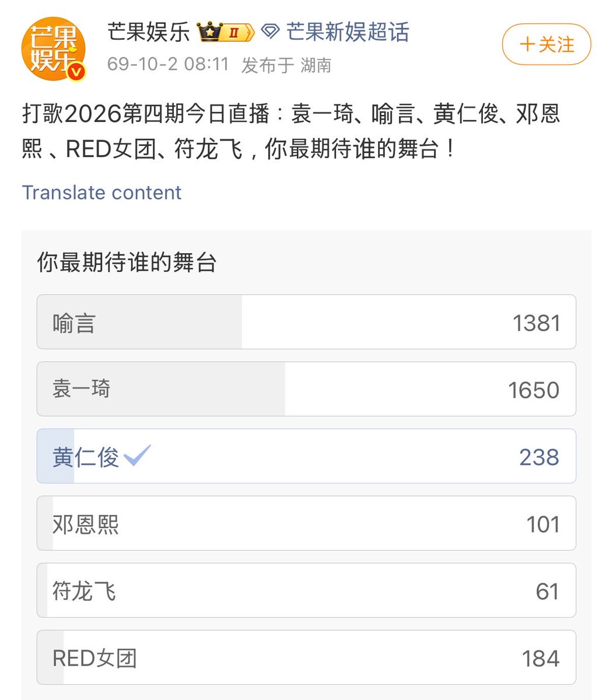
Task: Pick the 符龙飞 poll option
Action: [306, 590]
